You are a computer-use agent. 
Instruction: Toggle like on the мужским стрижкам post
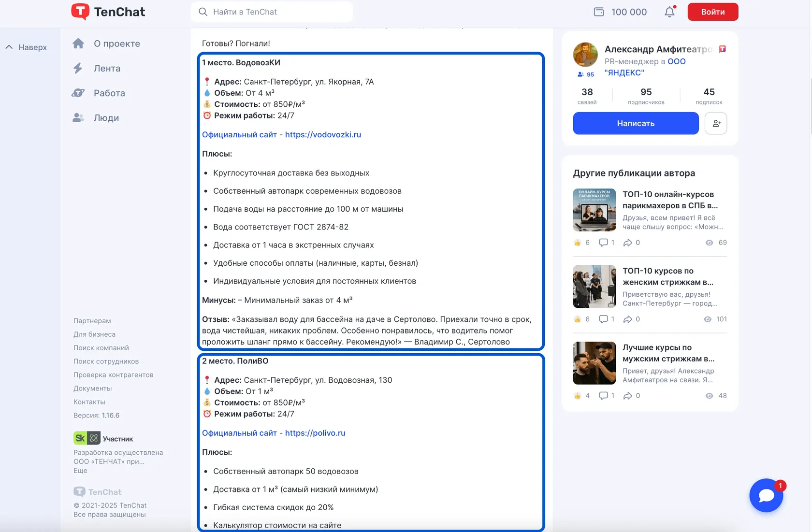tap(577, 395)
